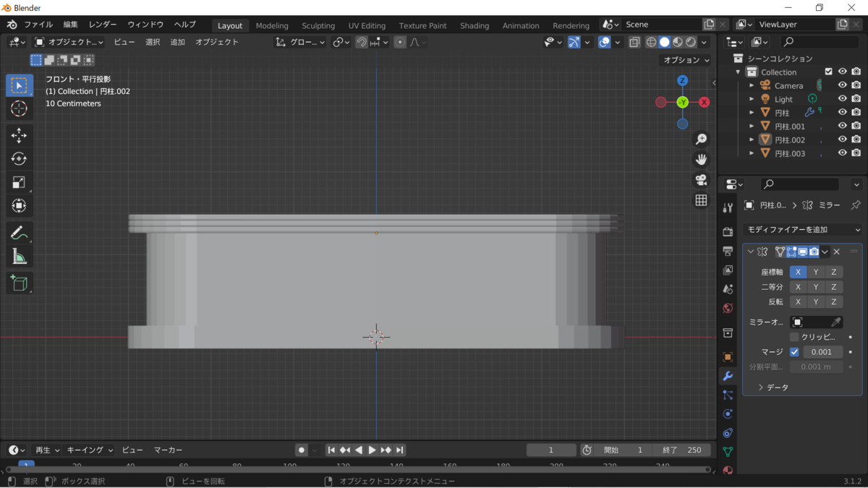The width and height of the screenshot is (868, 488).
Task: Disable Light in renders using camera icon
Action: 856,99
